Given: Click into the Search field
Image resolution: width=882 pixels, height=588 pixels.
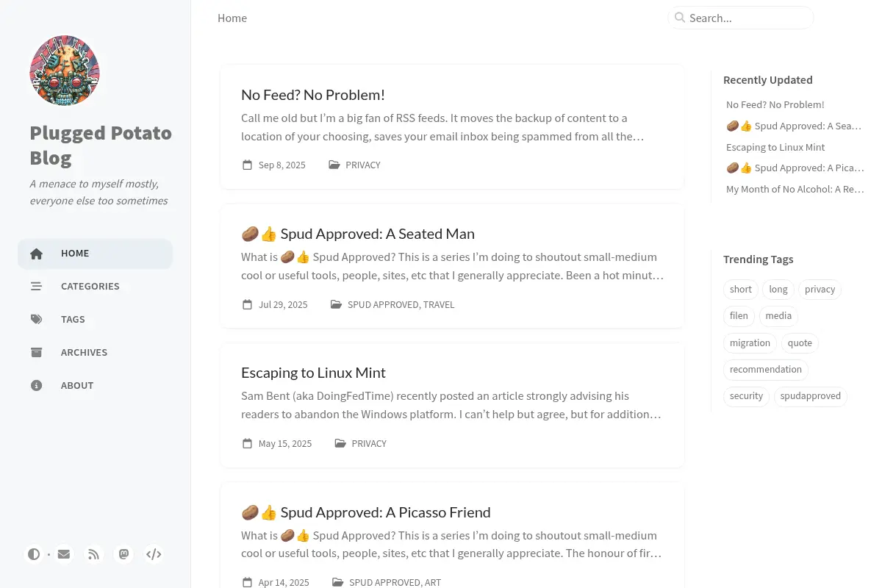Looking at the screenshot, I should pyautogui.click(x=741, y=18).
